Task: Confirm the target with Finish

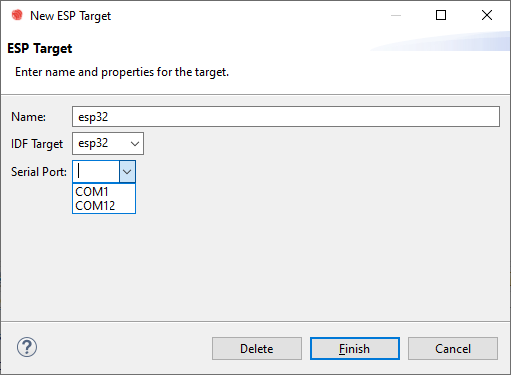Action: point(355,349)
